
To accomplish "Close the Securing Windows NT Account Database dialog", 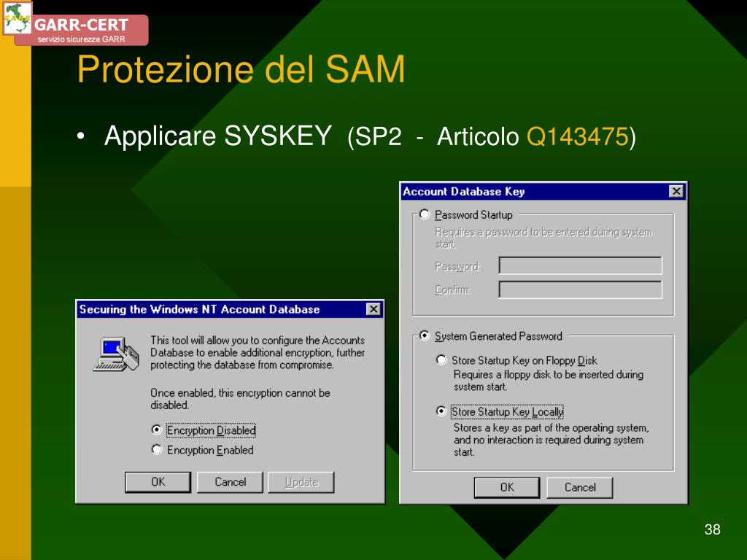I will click(373, 309).
